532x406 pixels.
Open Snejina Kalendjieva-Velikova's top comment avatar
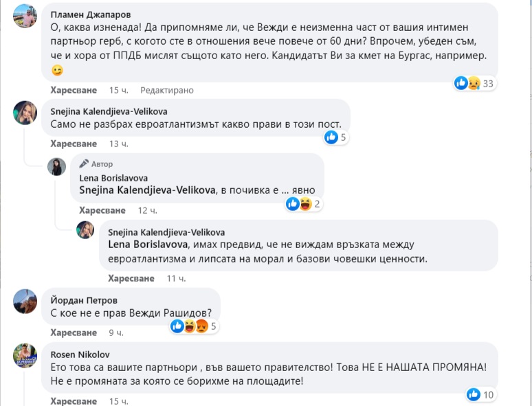click(25, 113)
